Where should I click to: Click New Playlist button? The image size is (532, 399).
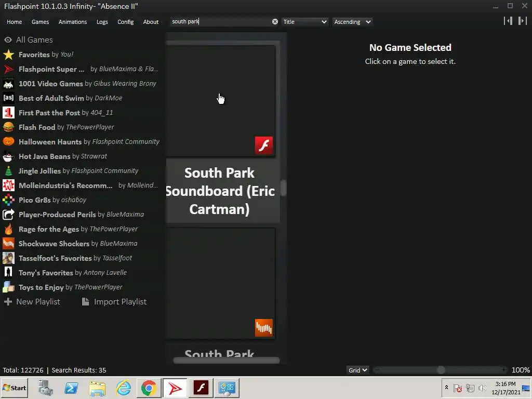[x=32, y=302]
